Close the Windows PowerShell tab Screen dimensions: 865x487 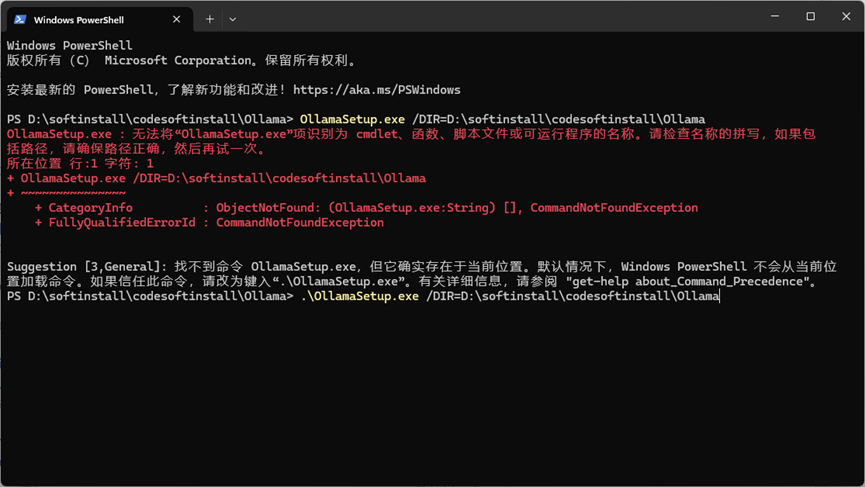coord(177,19)
